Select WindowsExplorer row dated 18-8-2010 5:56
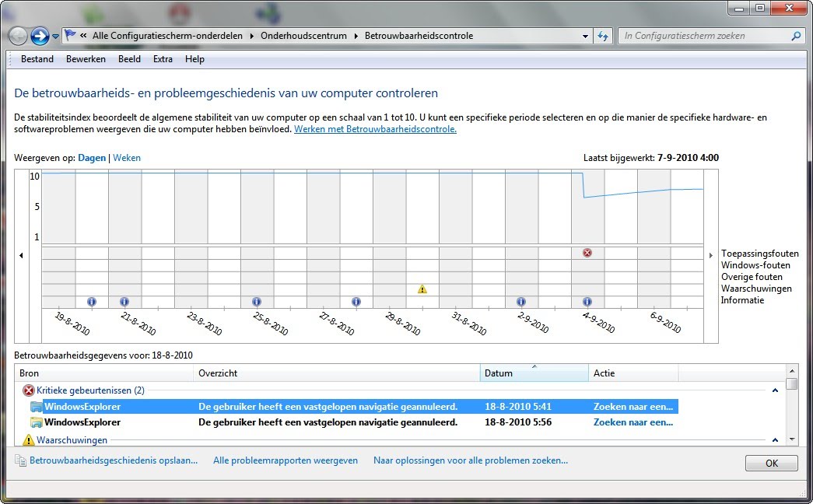This screenshot has height=504, width=813. coord(354,422)
